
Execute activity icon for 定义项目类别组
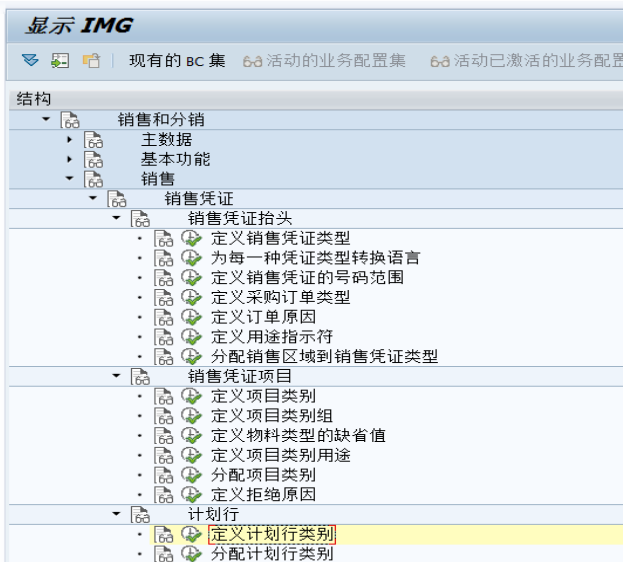192,416
